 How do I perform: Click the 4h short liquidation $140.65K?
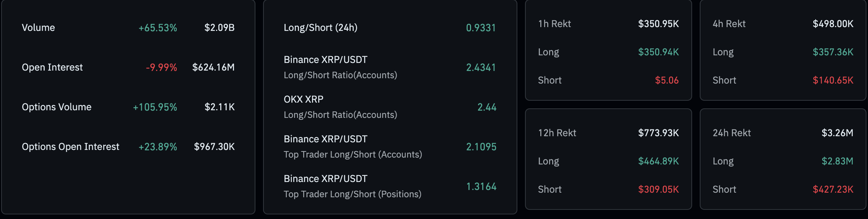[833, 81]
